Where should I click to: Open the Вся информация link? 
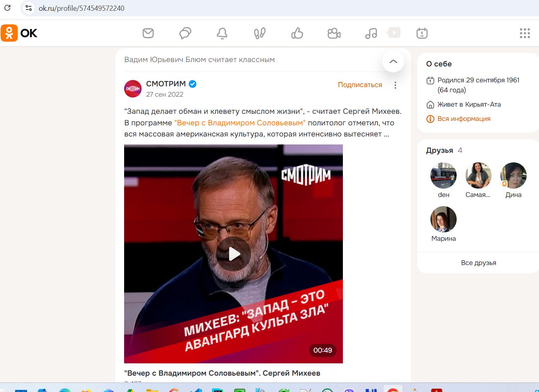click(464, 119)
